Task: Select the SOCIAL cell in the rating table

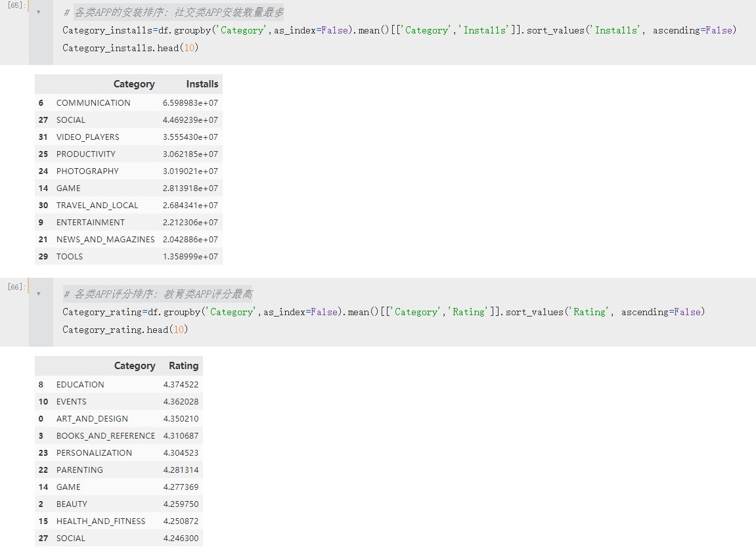Action: [71, 538]
